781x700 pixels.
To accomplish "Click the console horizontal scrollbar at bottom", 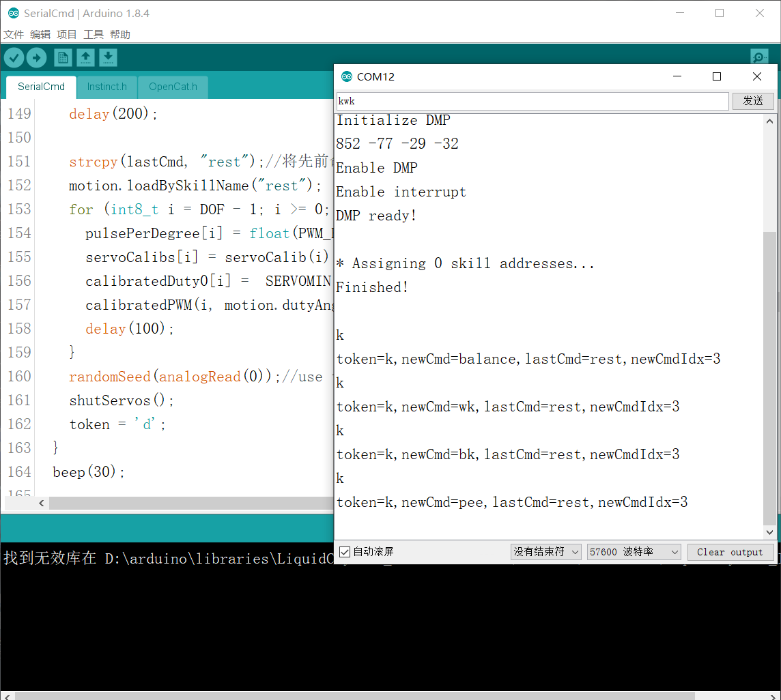I will (x=354, y=695).
